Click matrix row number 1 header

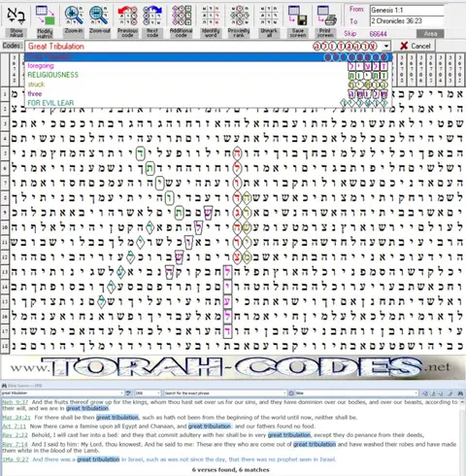(5, 94)
